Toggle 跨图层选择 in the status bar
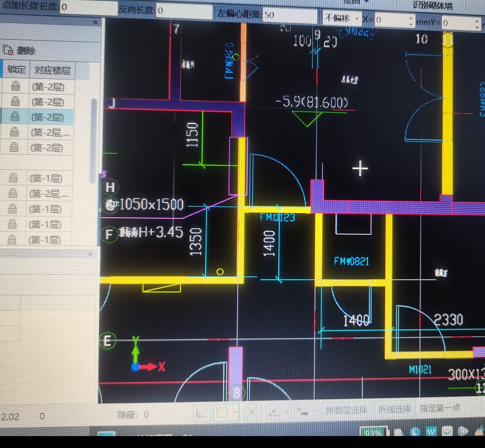The height and width of the screenshot is (448, 485). pos(346,410)
